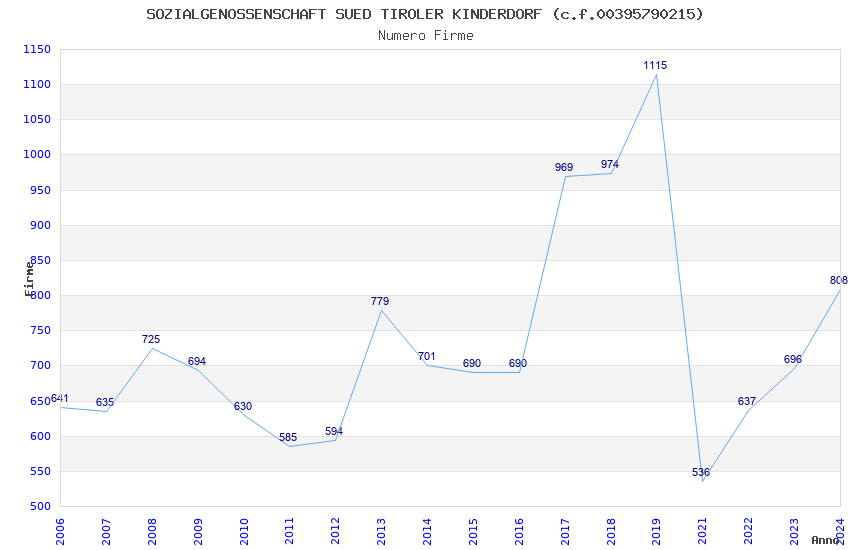Screen dimensions: 850x550
Task: Select x-axis year 2012
Action: click(x=336, y=532)
